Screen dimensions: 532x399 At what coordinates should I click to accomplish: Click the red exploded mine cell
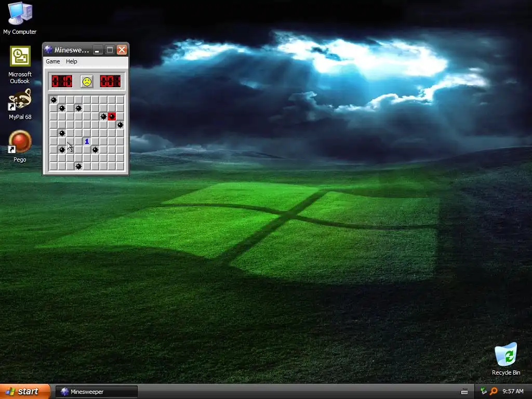pos(112,116)
